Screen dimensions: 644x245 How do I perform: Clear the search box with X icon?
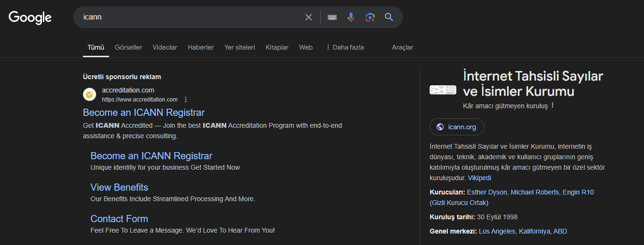309,17
